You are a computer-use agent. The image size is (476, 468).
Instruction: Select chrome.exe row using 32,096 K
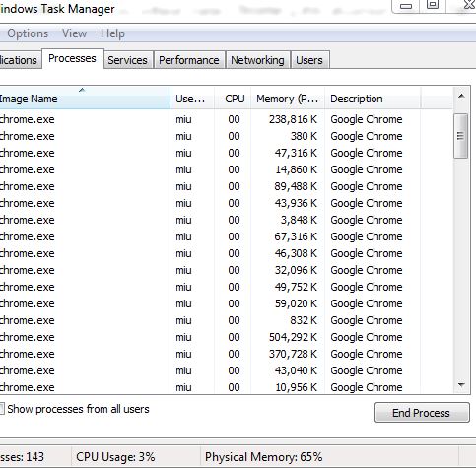tap(227, 270)
